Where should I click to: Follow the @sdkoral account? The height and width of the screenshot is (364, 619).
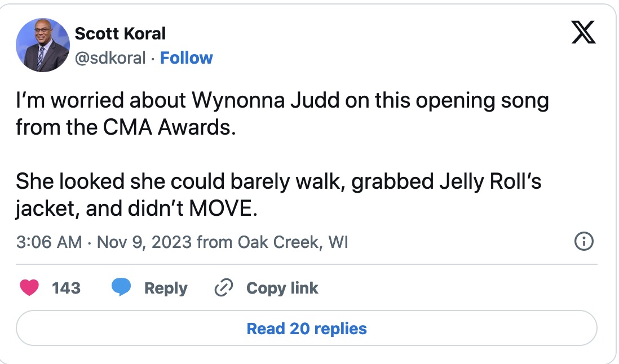[186, 58]
